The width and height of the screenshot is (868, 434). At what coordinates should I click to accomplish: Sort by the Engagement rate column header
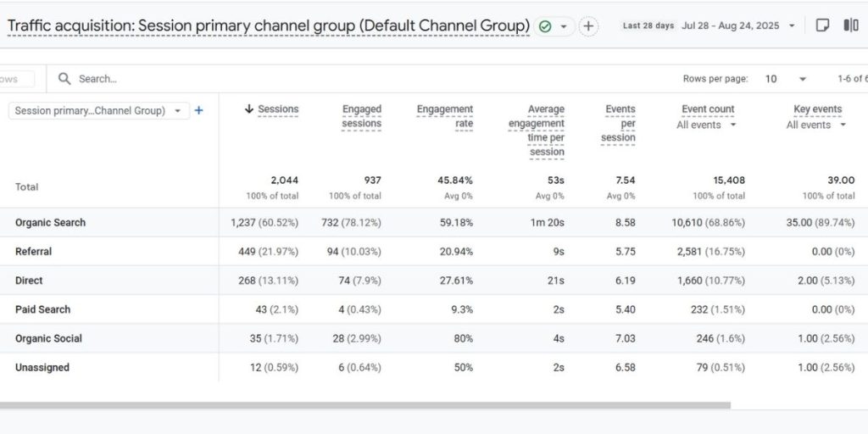445,116
